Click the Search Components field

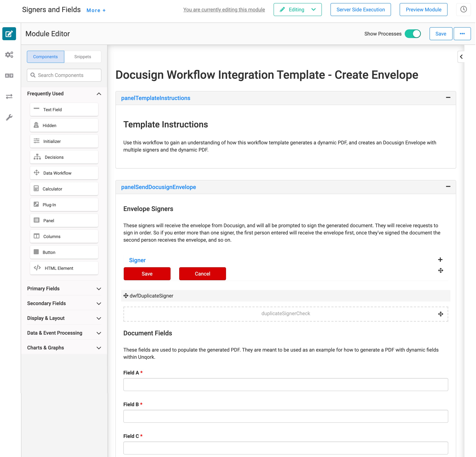(x=64, y=75)
